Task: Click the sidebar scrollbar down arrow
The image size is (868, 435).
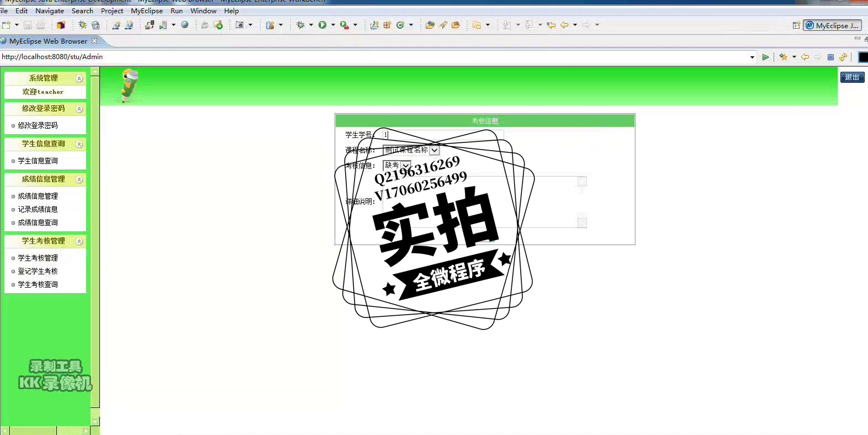Action: 95,422
